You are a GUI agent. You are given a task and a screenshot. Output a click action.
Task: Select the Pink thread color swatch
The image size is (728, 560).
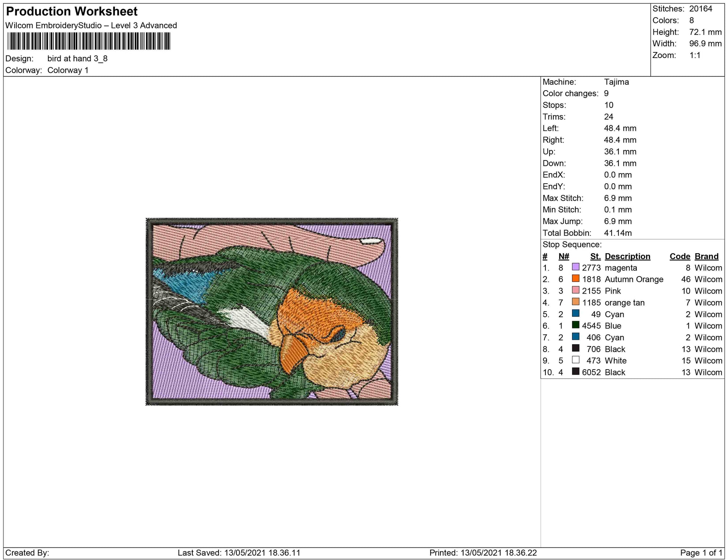coord(575,290)
